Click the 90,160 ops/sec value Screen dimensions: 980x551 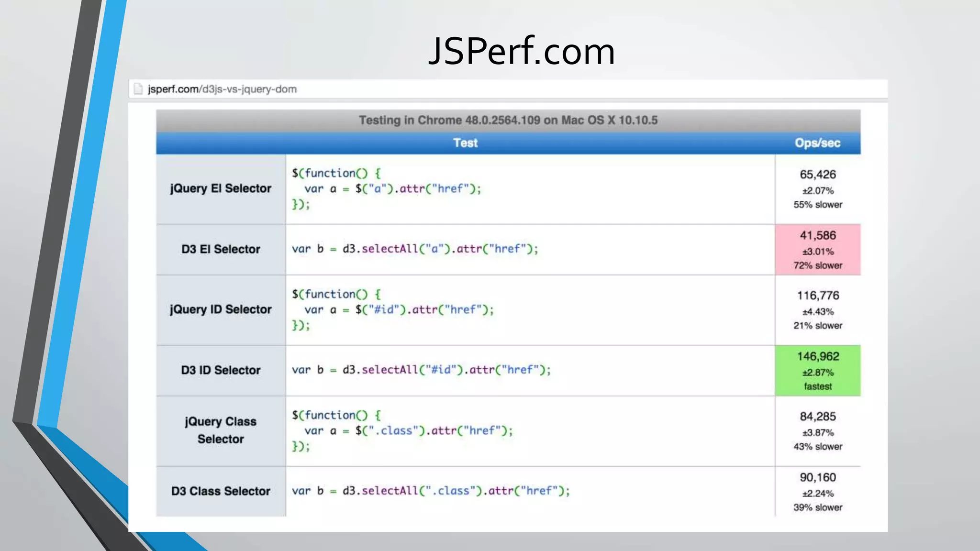pos(818,477)
